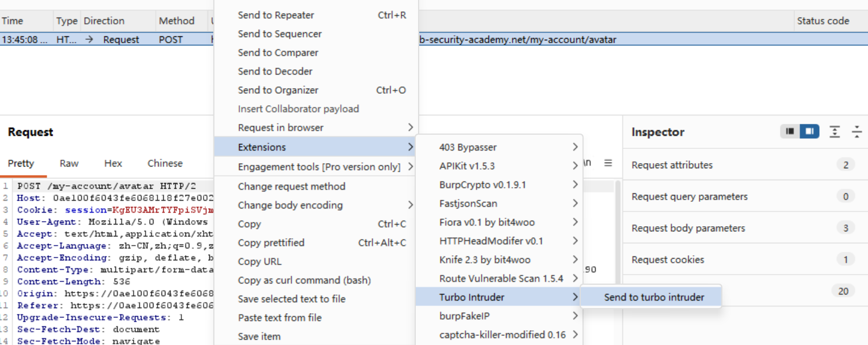Image resolution: width=868 pixels, height=345 pixels.
Task: Click the Request body parameters count 3
Action: [x=845, y=228]
